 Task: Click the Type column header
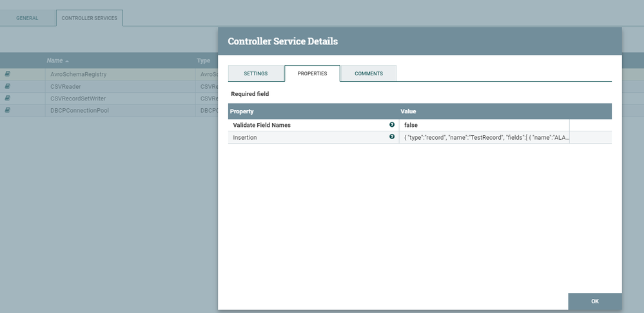point(203,61)
